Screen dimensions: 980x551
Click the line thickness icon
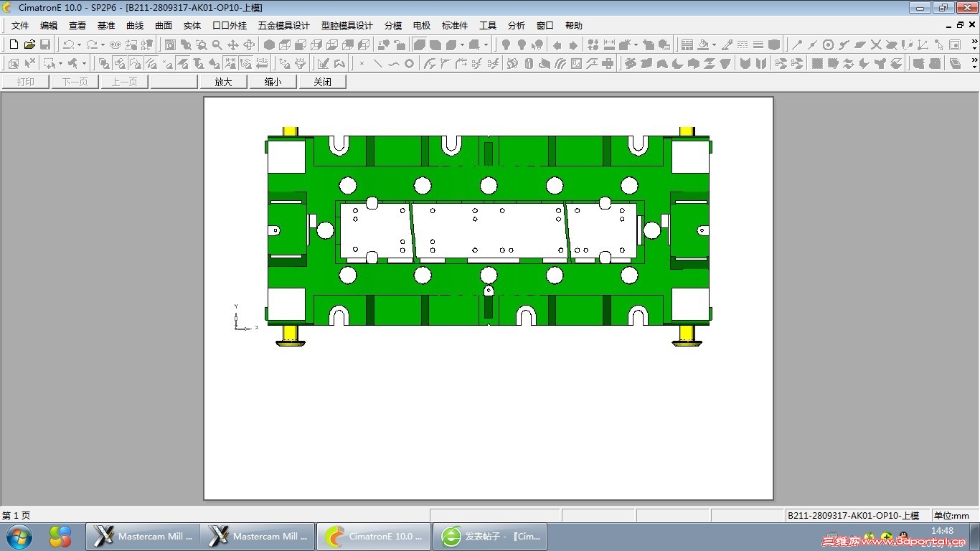(758, 44)
